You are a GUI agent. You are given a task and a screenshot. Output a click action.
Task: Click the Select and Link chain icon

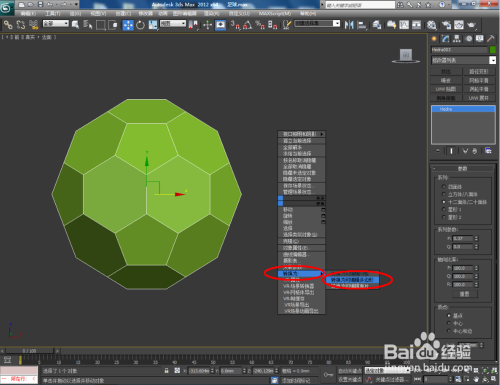click(x=8, y=25)
